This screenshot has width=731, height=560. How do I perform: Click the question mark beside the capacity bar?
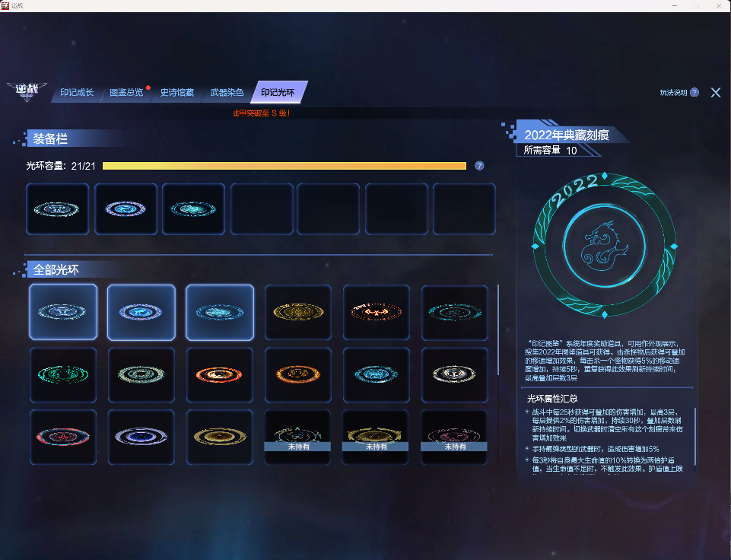tap(479, 166)
